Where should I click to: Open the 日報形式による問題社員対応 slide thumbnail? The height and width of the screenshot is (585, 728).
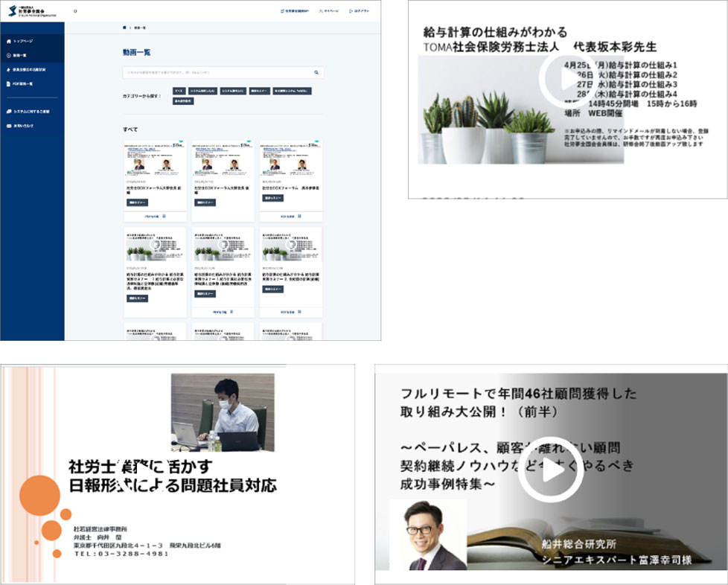coord(177,474)
